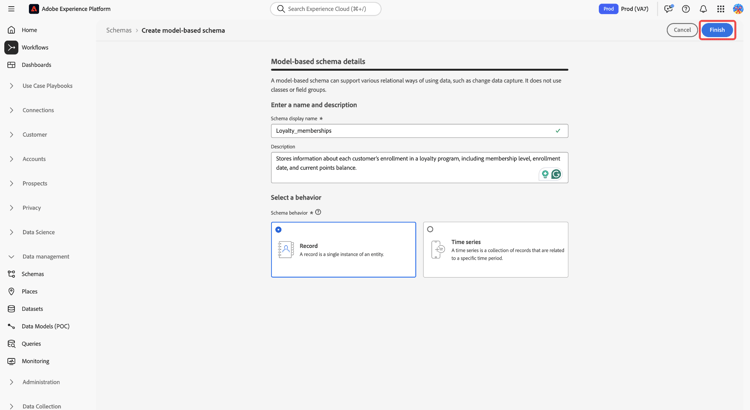Click the user profile avatar

click(738, 9)
